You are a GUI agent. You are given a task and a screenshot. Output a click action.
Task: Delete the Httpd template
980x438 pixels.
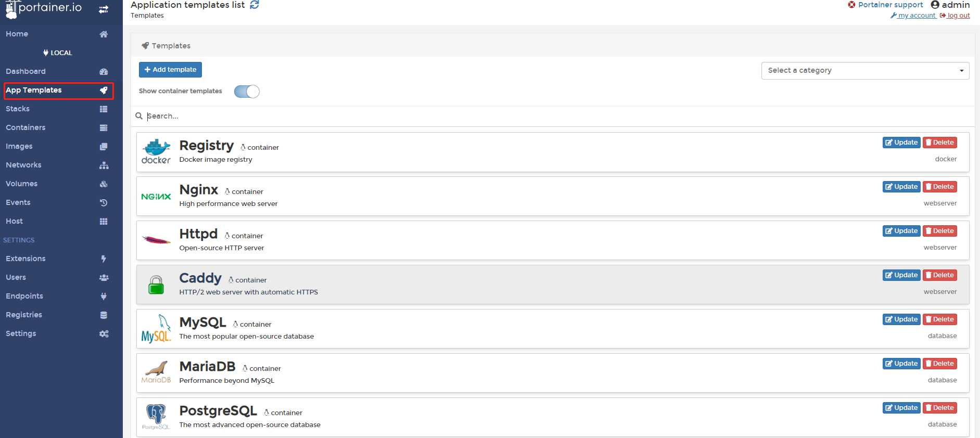click(x=940, y=231)
